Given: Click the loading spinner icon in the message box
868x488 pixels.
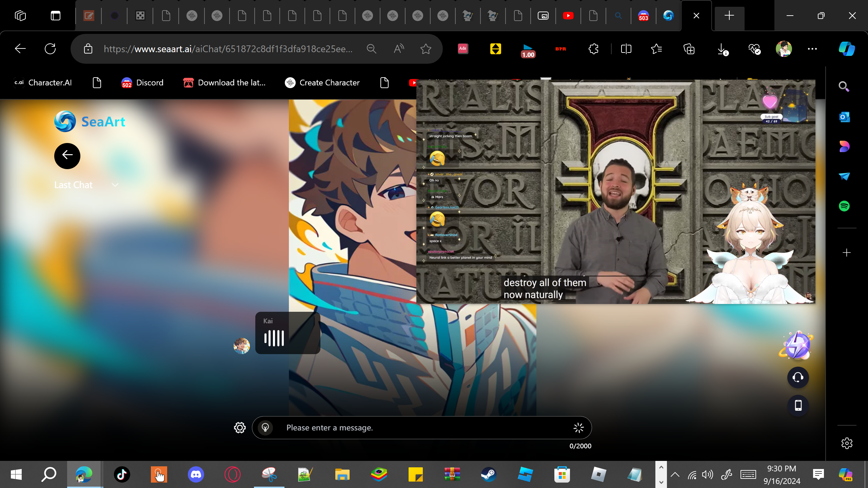Looking at the screenshot, I should pyautogui.click(x=578, y=428).
